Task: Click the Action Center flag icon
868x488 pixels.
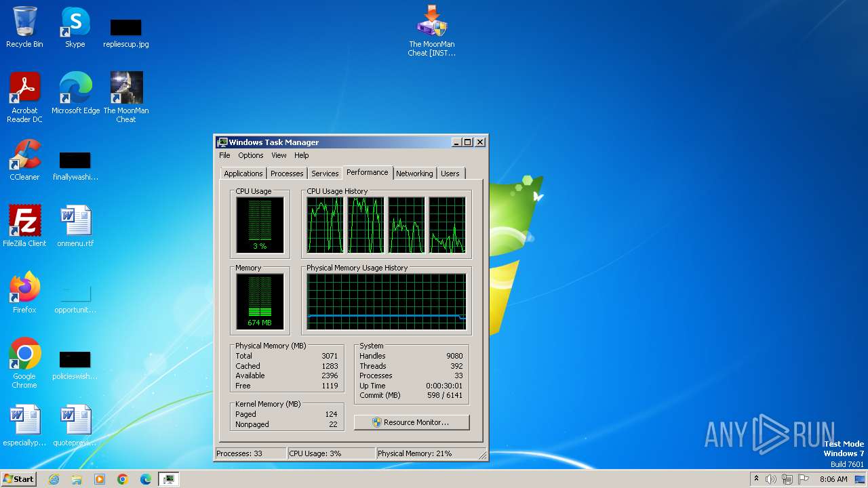Action: point(803,479)
